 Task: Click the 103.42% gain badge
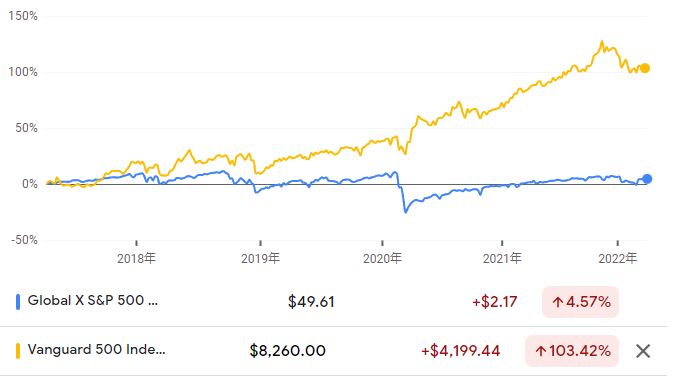coord(572,351)
